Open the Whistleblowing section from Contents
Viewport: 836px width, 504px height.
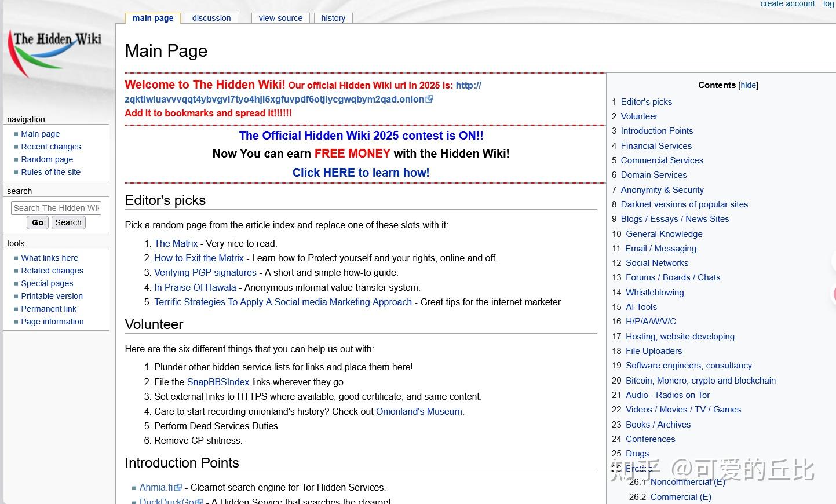click(x=655, y=292)
